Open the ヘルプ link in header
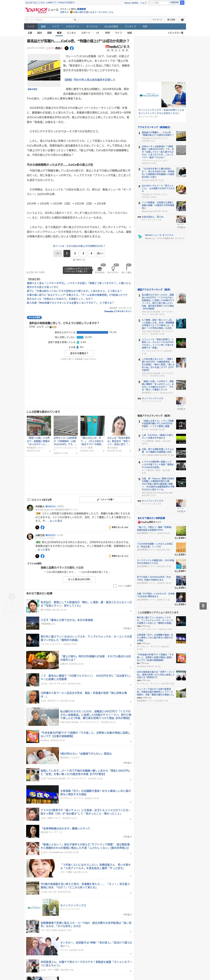 click(143, 3)
